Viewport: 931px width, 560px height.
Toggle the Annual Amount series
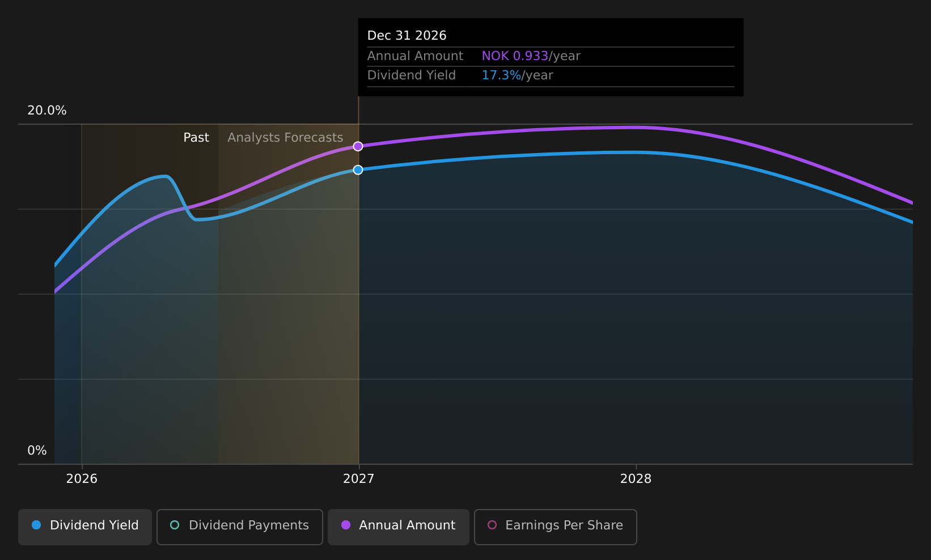tap(399, 527)
